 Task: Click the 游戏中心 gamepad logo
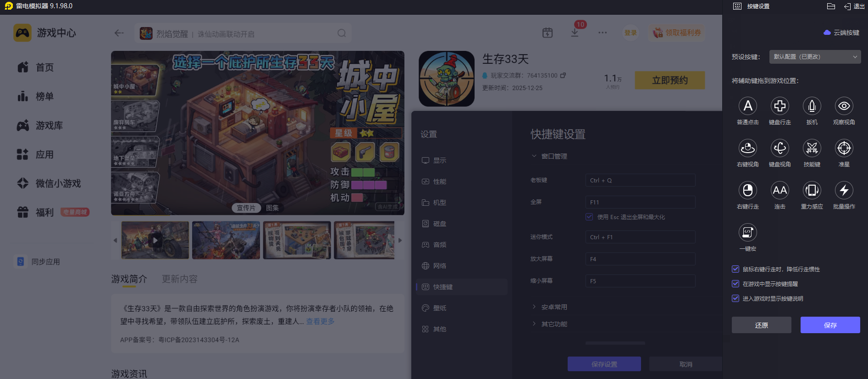tap(22, 33)
